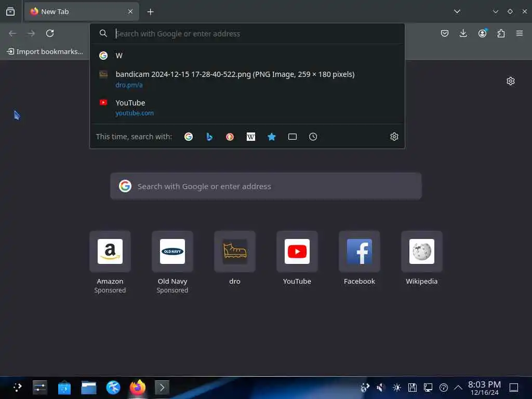
Task: Open the dro.pm/a link suggestion
Action: (x=129, y=85)
